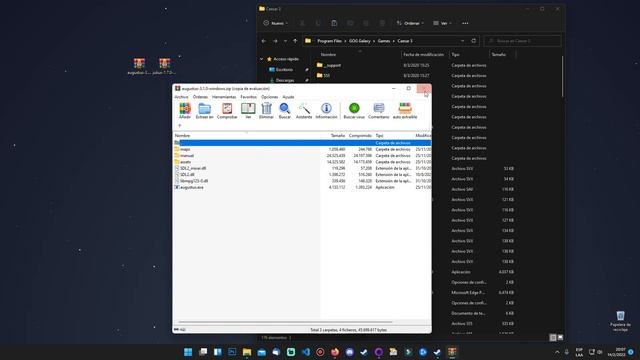The width and height of the screenshot is (640, 360).
Task: Open the Órdenes menu
Action: [200, 97]
